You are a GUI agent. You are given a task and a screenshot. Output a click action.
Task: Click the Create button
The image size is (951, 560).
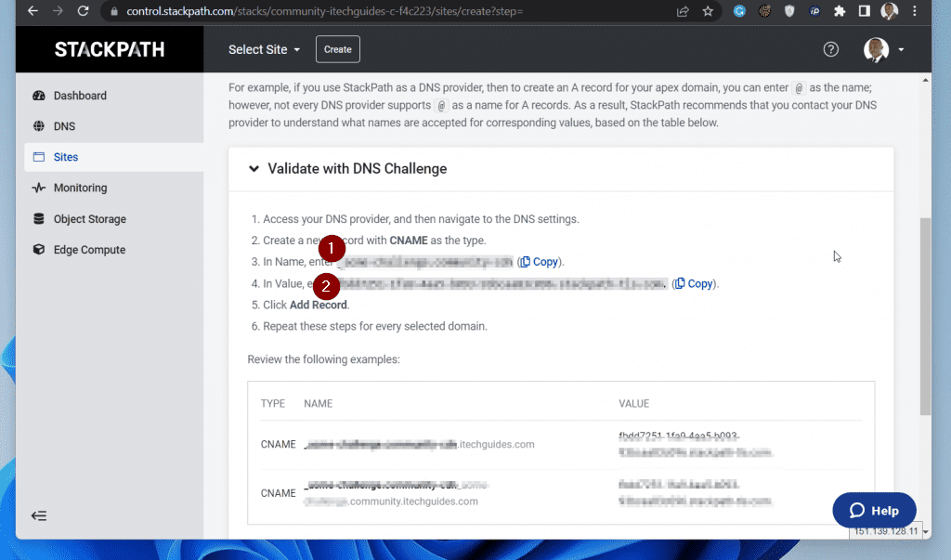[x=338, y=49]
